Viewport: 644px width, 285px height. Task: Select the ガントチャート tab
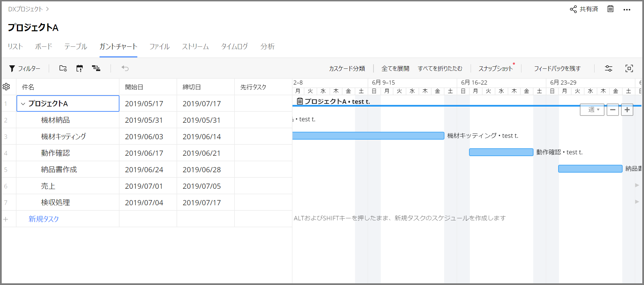tap(118, 46)
